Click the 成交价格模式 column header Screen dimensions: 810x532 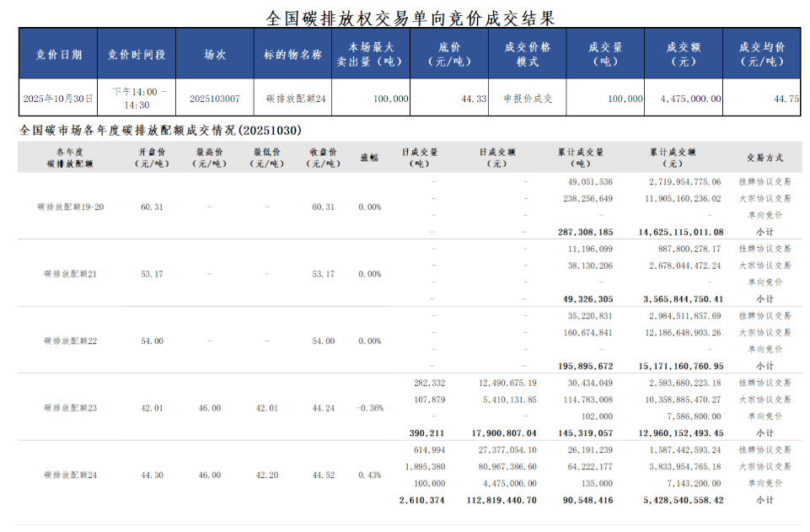point(527,54)
